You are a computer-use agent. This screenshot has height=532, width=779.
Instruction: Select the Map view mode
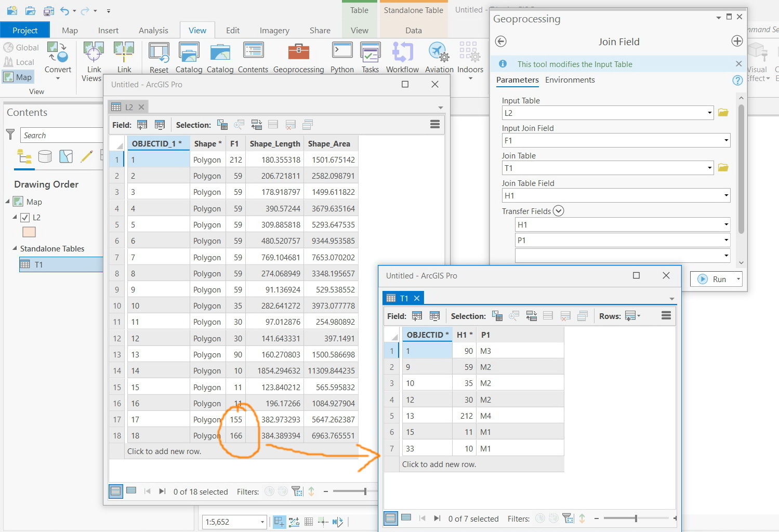18,77
